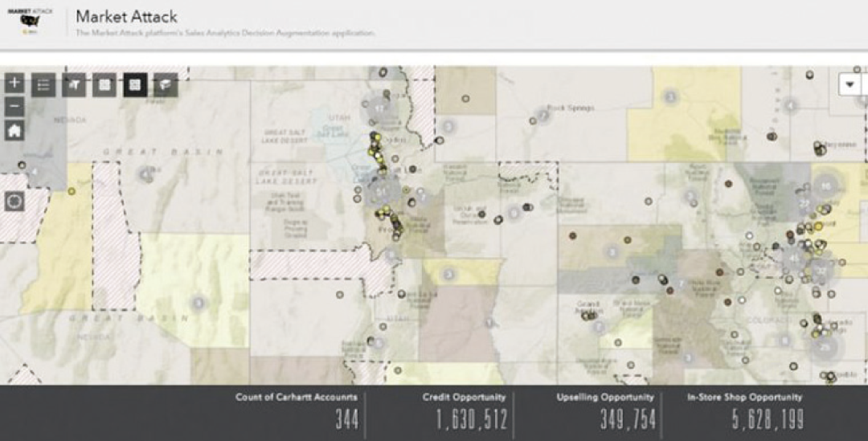This screenshot has height=441, width=868.
Task: Find my location with the crosshair button
Action: coord(14,201)
